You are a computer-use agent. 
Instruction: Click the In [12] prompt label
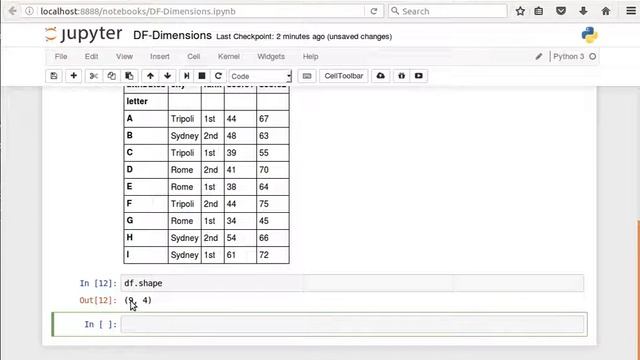pyautogui.click(x=98, y=283)
